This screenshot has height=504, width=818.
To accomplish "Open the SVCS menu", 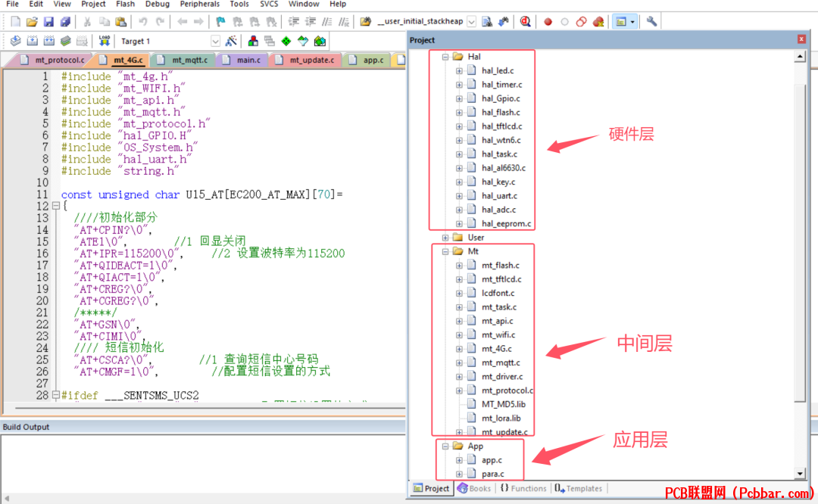I will (269, 5).
